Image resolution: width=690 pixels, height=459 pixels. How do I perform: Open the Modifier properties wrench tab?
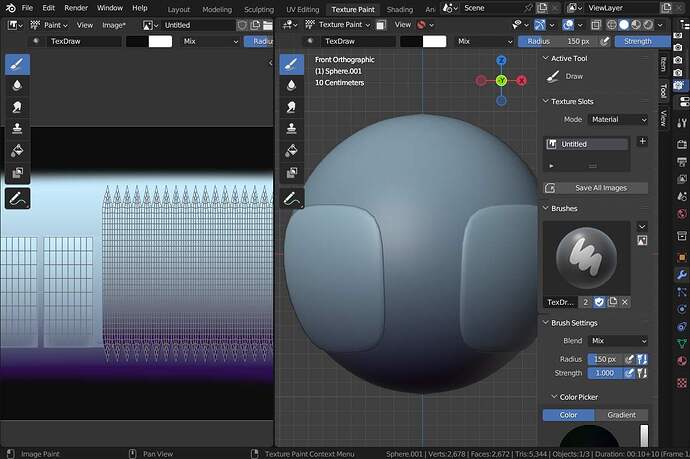coord(682,275)
